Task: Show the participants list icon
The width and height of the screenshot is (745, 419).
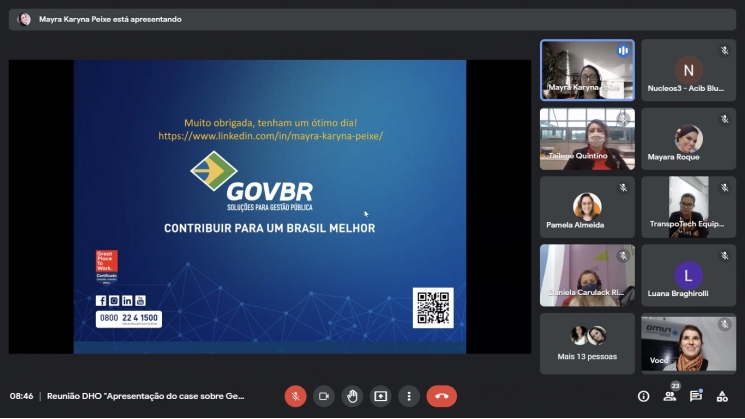Action: [670, 396]
